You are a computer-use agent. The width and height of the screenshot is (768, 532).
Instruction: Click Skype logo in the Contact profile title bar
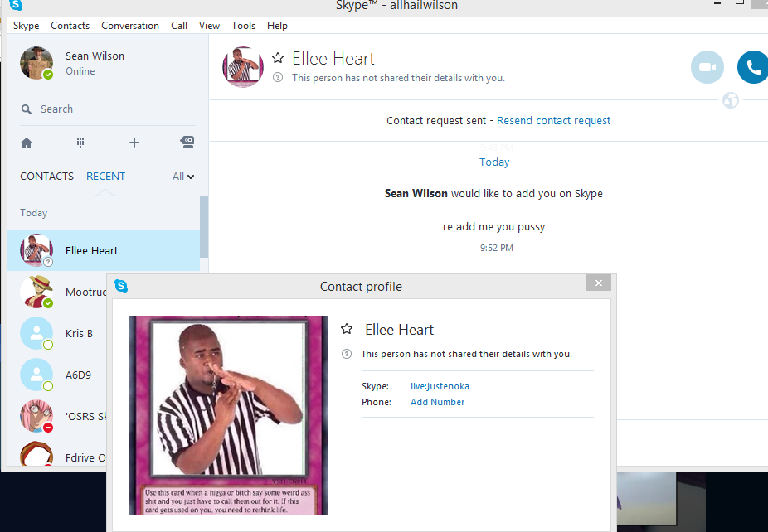click(x=121, y=286)
